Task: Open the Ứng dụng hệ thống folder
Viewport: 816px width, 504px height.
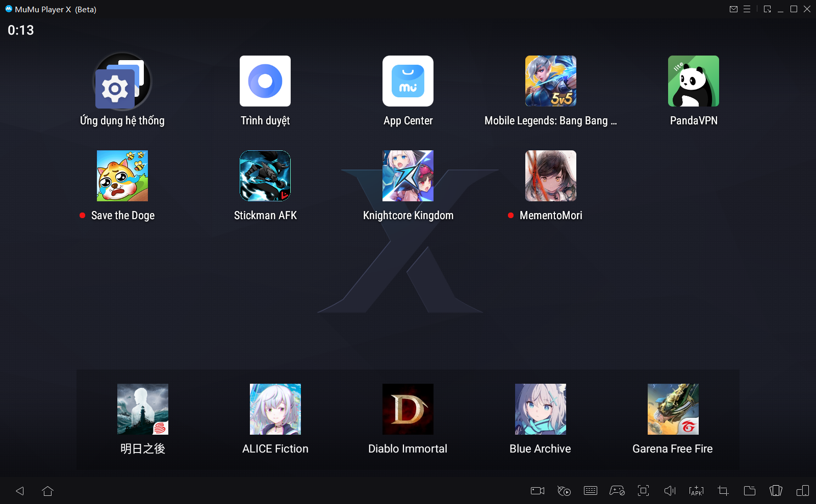Action: pos(122,82)
